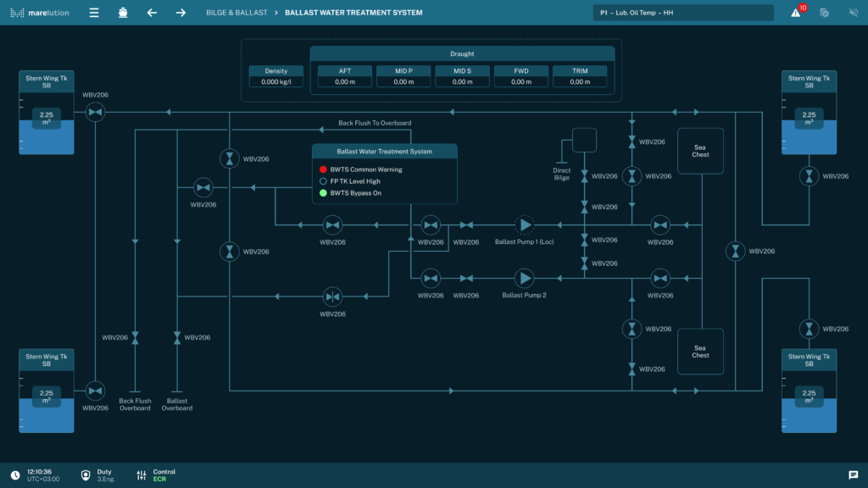Click the Duty shield icon
This screenshot has height=488, width=868.
coord(86,475)
